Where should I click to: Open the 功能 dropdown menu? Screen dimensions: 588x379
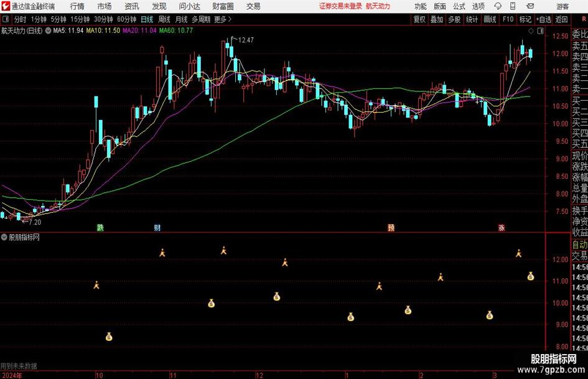pos(421,6)
